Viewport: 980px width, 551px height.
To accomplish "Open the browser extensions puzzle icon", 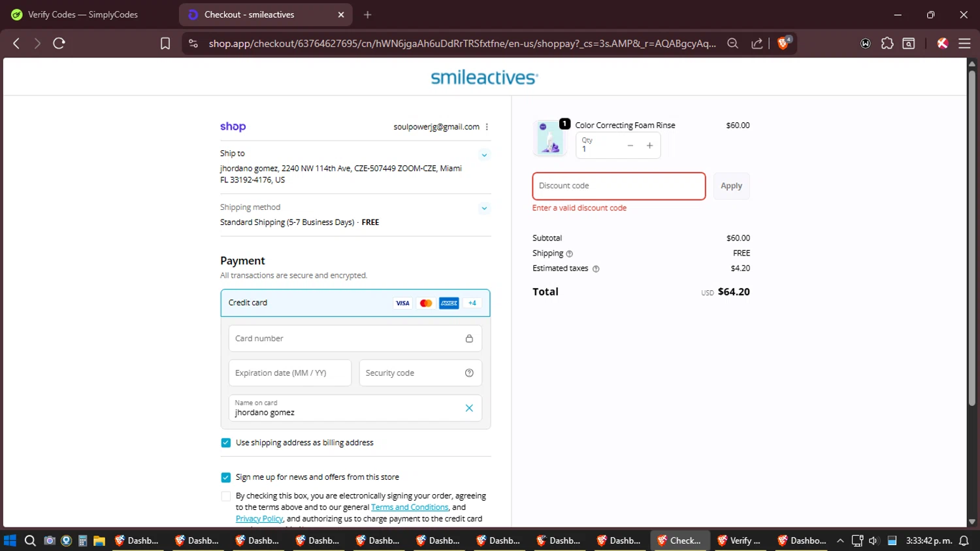I will coord(887,43).
